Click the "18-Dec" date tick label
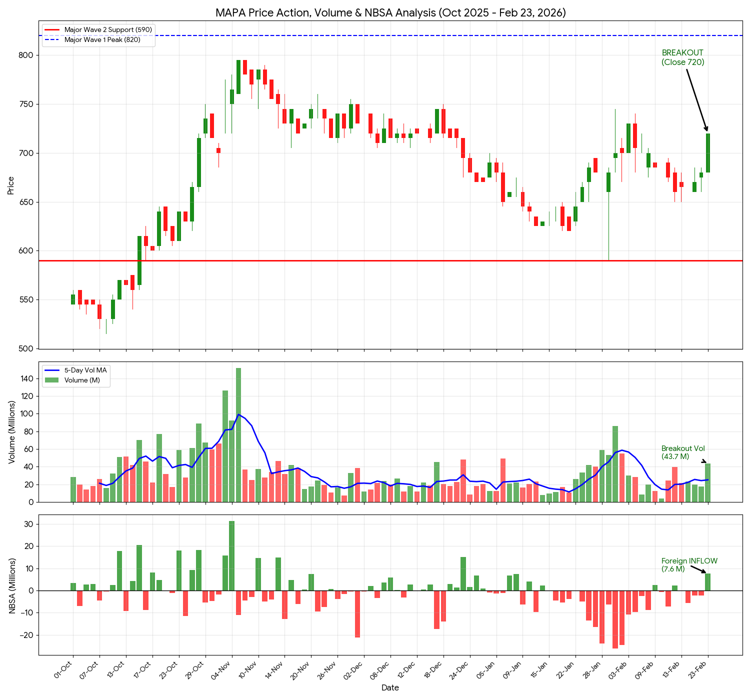The height and width of the screenshot is (700, 750). coord(434,669)
